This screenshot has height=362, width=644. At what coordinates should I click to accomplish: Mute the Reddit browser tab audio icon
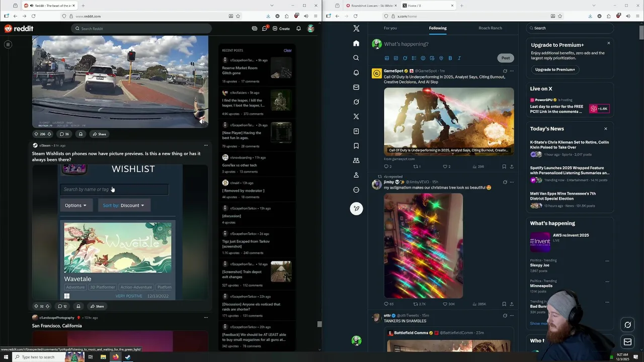coord(32,6)
